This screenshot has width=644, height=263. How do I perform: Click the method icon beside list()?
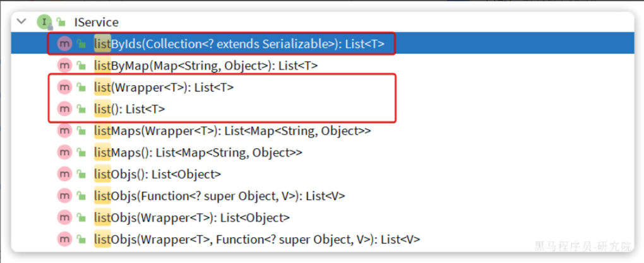64,109
